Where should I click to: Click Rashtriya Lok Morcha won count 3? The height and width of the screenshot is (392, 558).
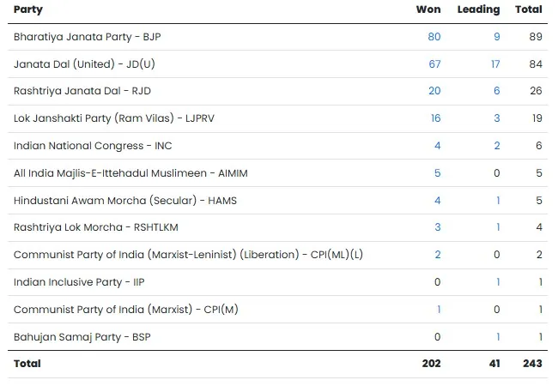pyautogui.click(x=437, y=227)
